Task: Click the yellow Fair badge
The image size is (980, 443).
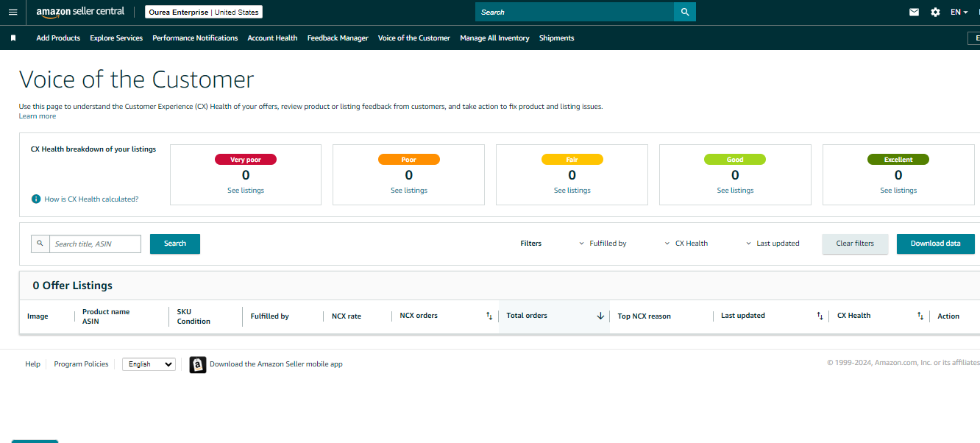Action: click(x=572, y=160)
